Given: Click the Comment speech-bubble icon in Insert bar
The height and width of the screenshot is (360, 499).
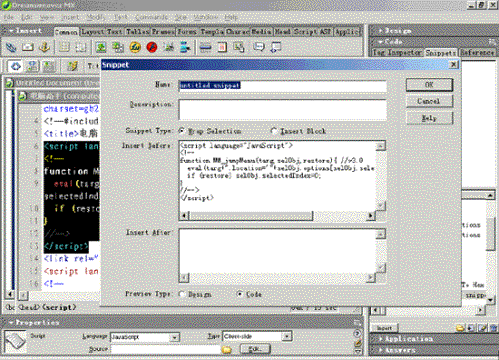Looking at the screenshot, I should 259,47.
